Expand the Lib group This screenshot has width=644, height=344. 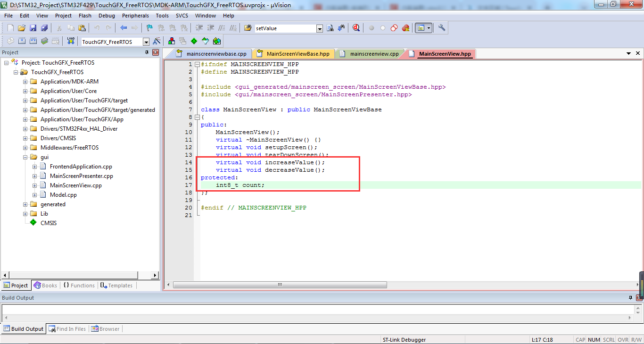click(25, 214)
